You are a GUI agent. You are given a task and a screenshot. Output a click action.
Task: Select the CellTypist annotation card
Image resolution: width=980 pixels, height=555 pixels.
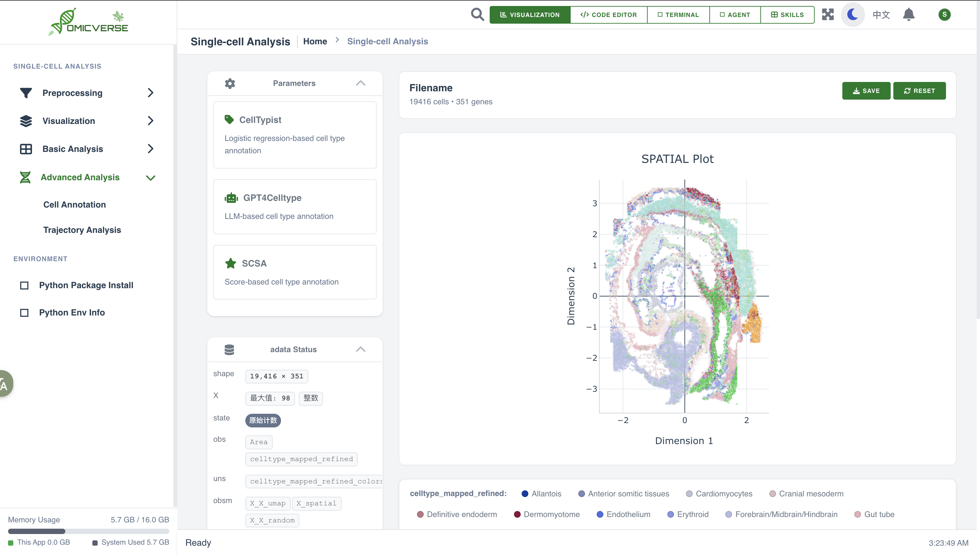coord(295,135)
